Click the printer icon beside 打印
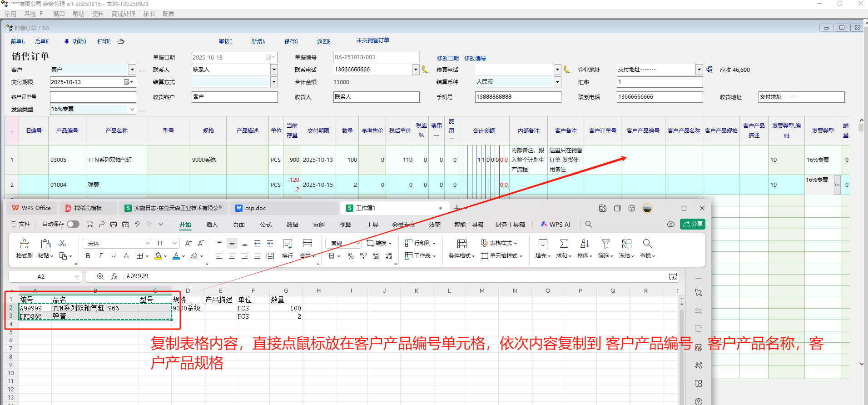Image resolution: width=868 pixels, height=405 pixels. point(121,41)
